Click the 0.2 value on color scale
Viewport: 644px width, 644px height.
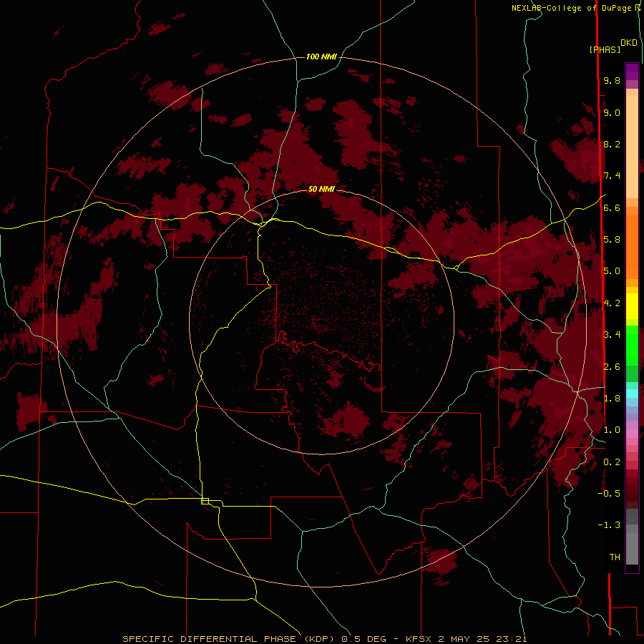(612, 462)
